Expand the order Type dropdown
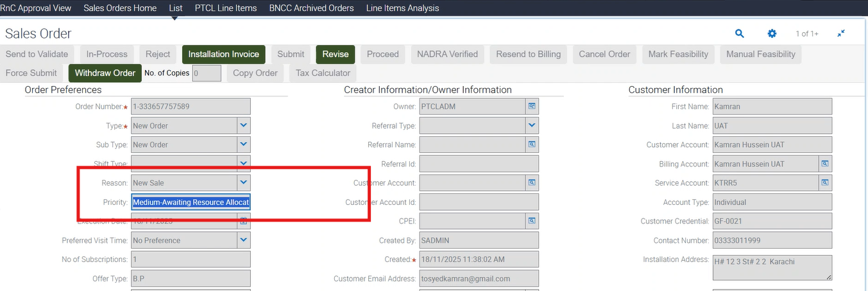Viewport: 868px width, 291px height. pyautogui.click(x=243, y=125)
